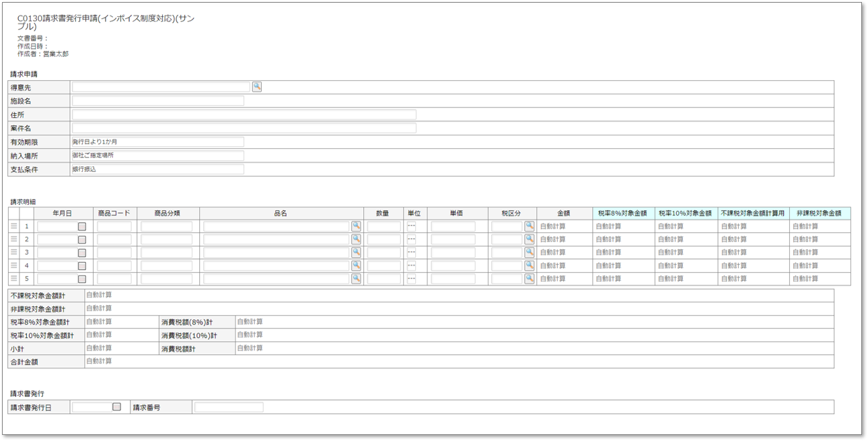Open the 単位 dropdown in row 5
This screenshot has width=868, height=441.
click(x=411, y=279)
